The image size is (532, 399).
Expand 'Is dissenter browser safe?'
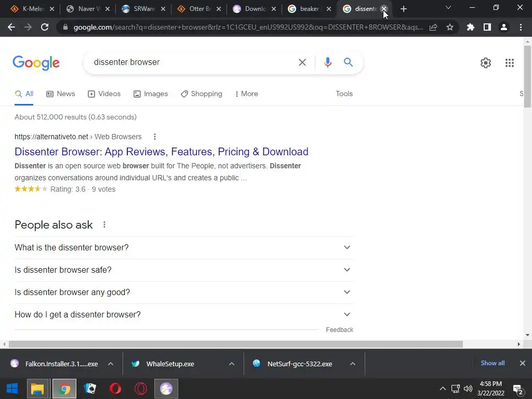point(184,270)
